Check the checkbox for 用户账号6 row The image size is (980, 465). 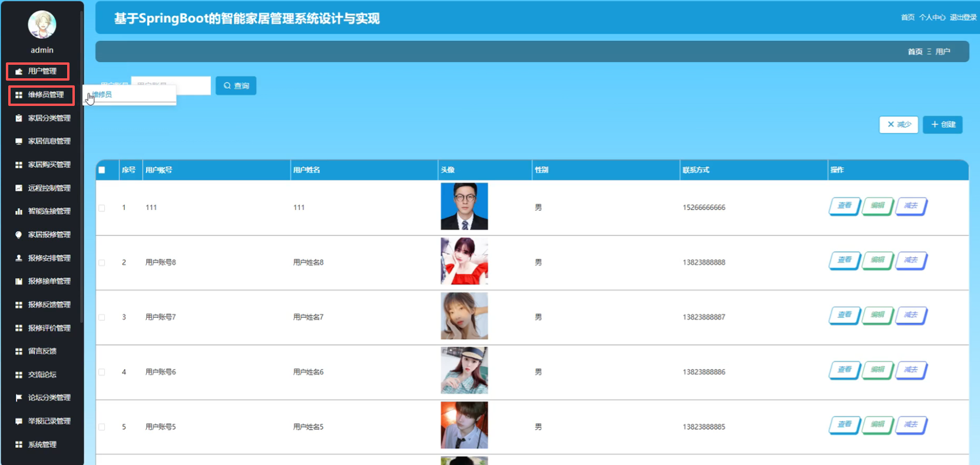[102, 372]
